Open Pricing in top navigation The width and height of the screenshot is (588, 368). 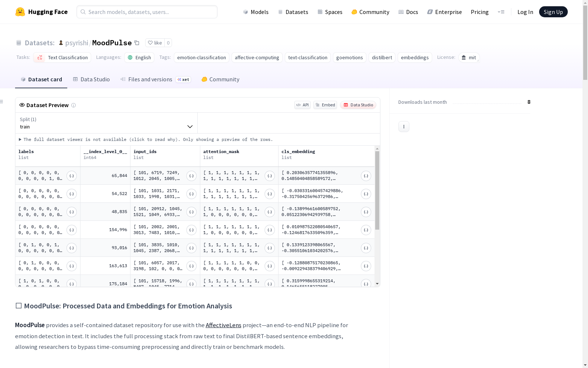click(x=480, y=12)
